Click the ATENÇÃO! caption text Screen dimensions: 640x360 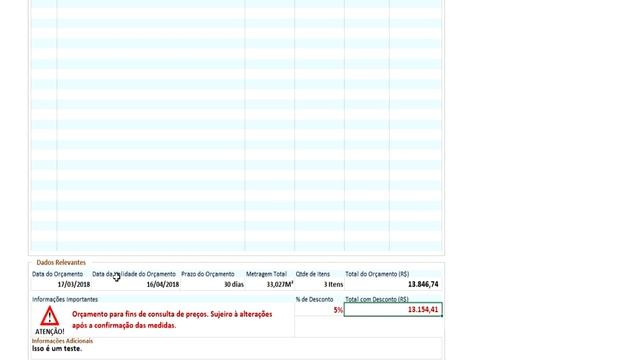point(49,331)
